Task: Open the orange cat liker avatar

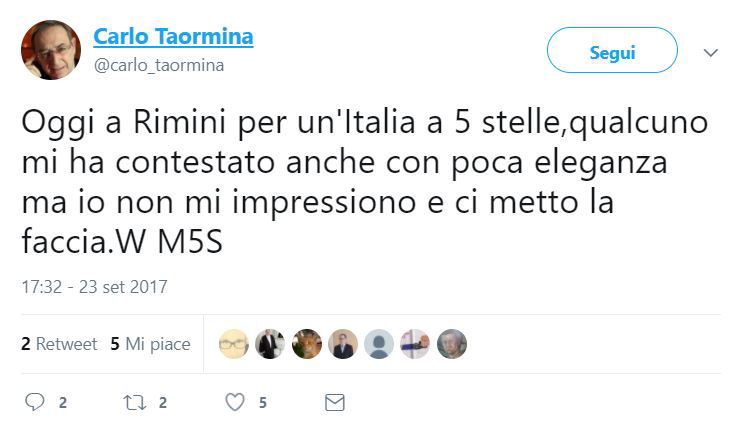Action: point(307,344)
